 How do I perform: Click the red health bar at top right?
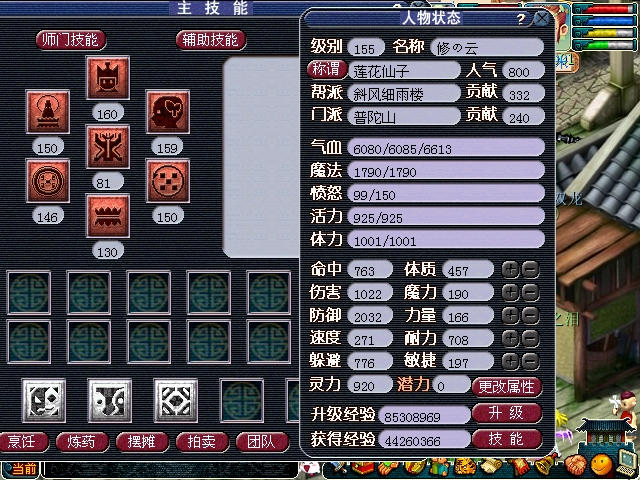coord(605,9)
